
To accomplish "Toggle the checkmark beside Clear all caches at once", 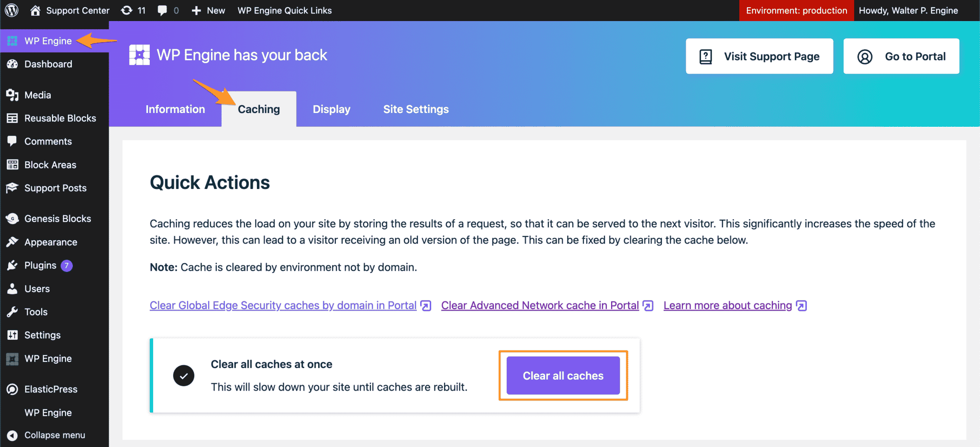I will click(x=184, y=375).
